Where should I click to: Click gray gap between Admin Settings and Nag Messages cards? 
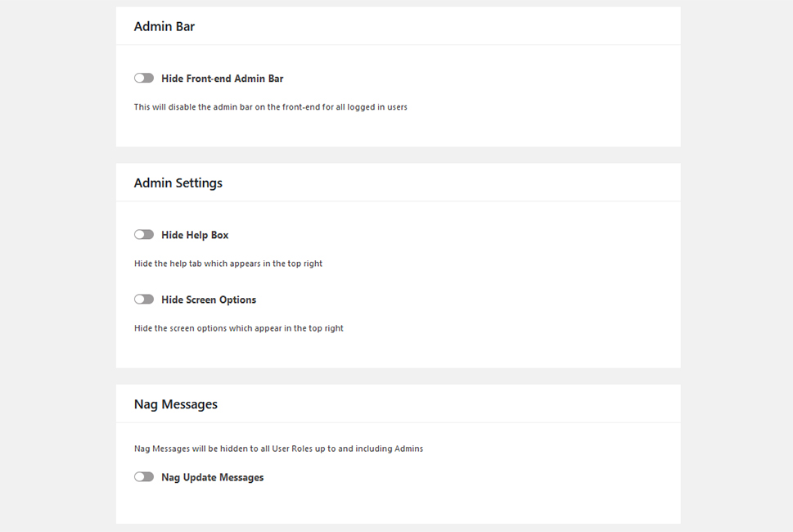click(x=398, y=376)
